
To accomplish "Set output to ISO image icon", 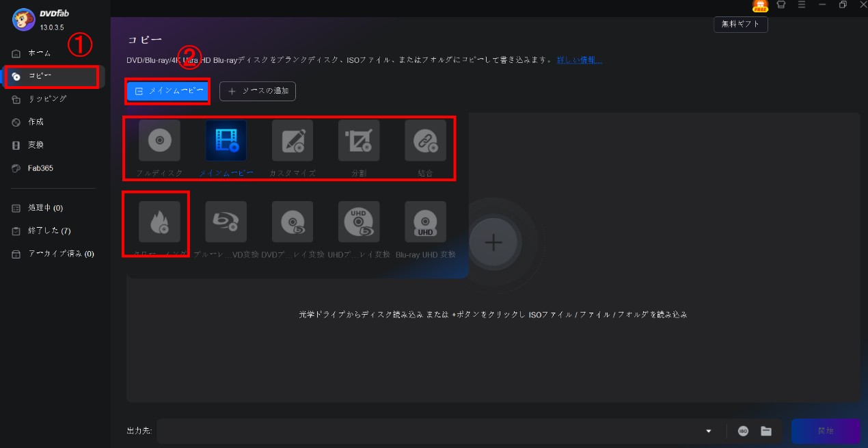I will point(743,431).
